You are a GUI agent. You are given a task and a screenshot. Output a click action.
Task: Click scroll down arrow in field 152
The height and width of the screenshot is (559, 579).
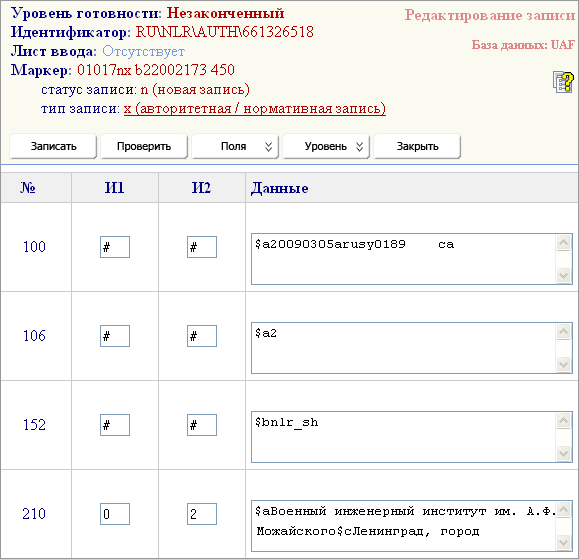(x=563, y=453)
